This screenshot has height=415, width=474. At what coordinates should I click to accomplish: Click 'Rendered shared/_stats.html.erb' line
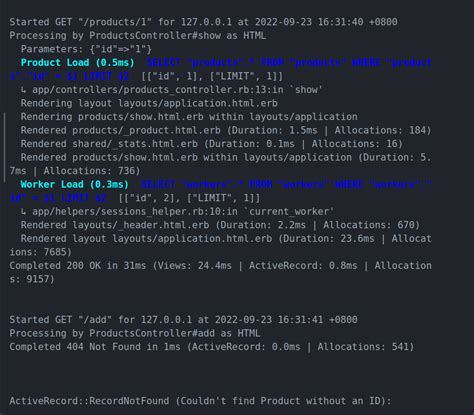(x=212, y=144)
